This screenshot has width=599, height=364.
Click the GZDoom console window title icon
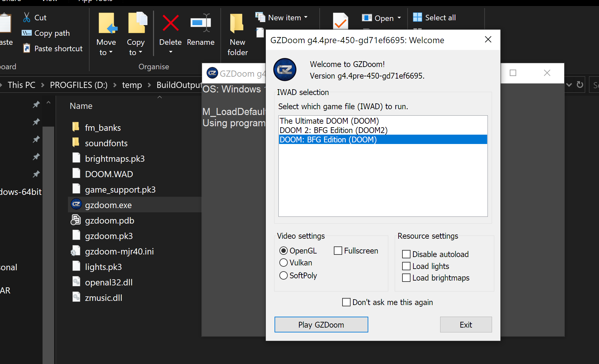coord(212,73)
